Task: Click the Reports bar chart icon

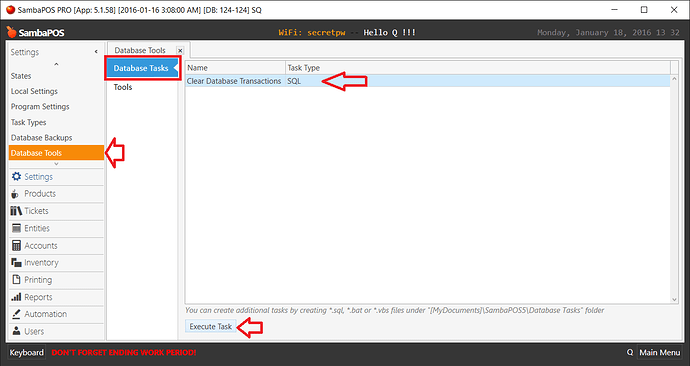Action: (x=16, y=297)
